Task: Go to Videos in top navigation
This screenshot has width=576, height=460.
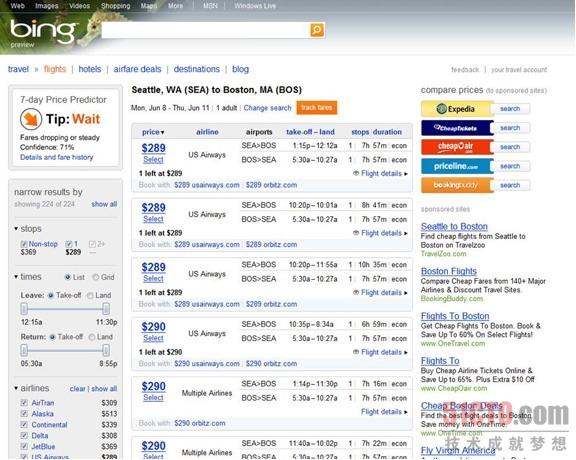Action: click(79, 6)
